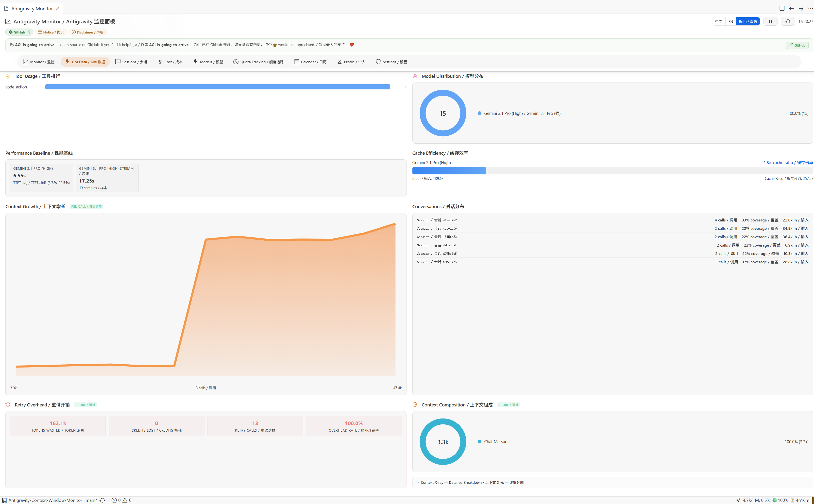Viewport: 814px width, 504px height.
Task: Click the teal Chat Messages legend dot
Action: [479, 441]
